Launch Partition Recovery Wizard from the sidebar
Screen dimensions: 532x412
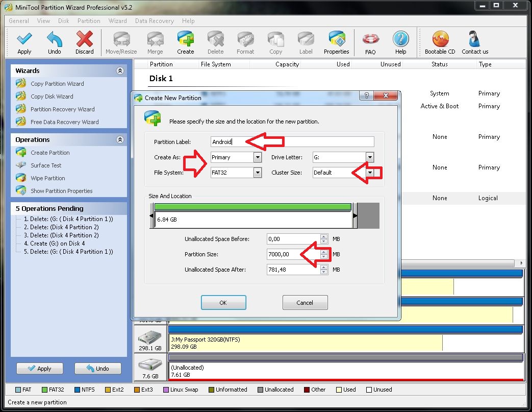(x=62, y=109)
